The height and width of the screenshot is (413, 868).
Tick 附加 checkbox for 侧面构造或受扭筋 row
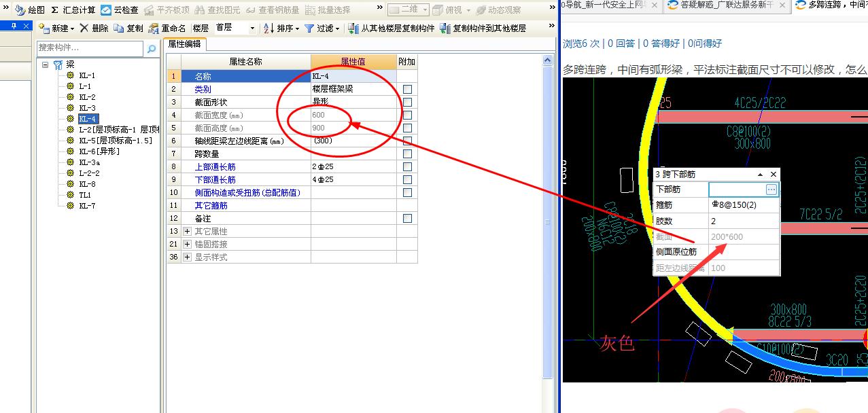pyautogui.click(x=407, y=192)
